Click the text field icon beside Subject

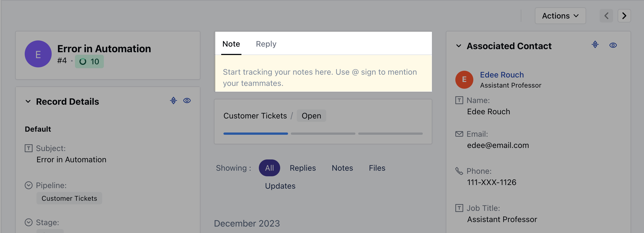pos(28,148)
